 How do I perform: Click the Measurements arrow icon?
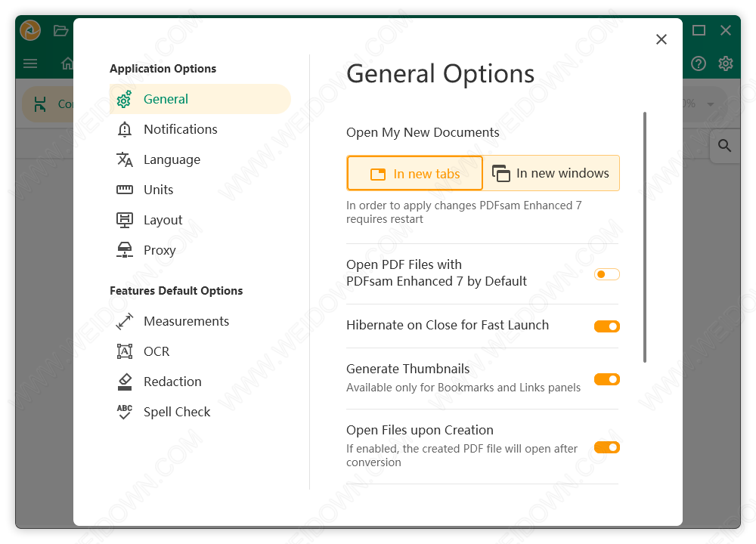[125, 321]
